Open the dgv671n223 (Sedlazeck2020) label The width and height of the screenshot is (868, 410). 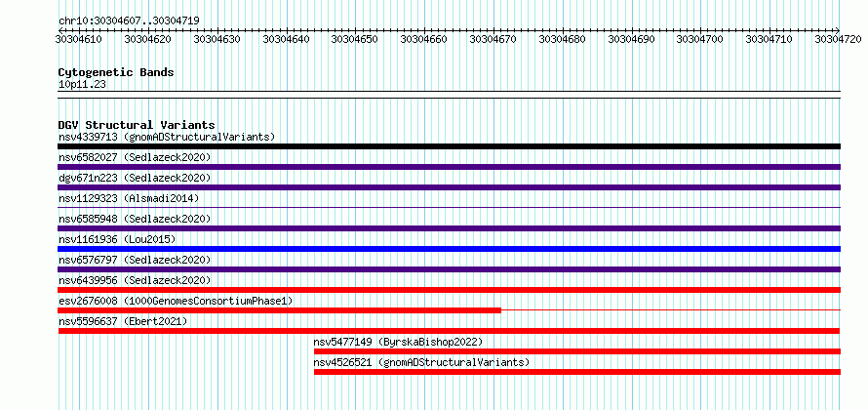point(135,178)
